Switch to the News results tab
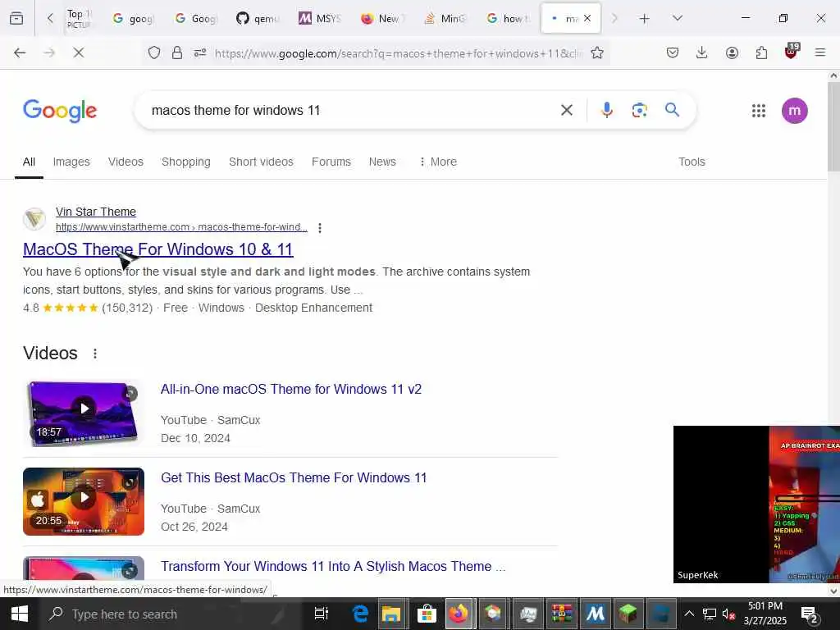 click(382, 162)
